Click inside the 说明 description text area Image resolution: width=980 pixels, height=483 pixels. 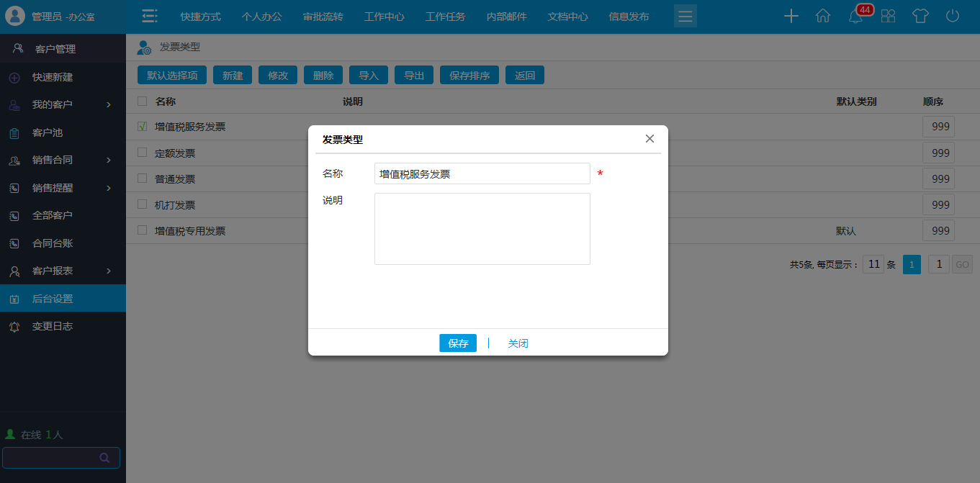click(x=482, y=229)
